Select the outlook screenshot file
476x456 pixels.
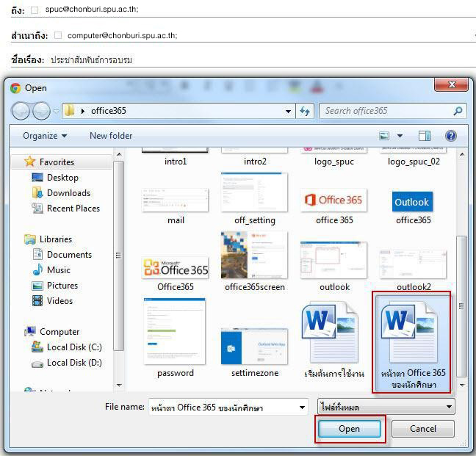point(334,267)
